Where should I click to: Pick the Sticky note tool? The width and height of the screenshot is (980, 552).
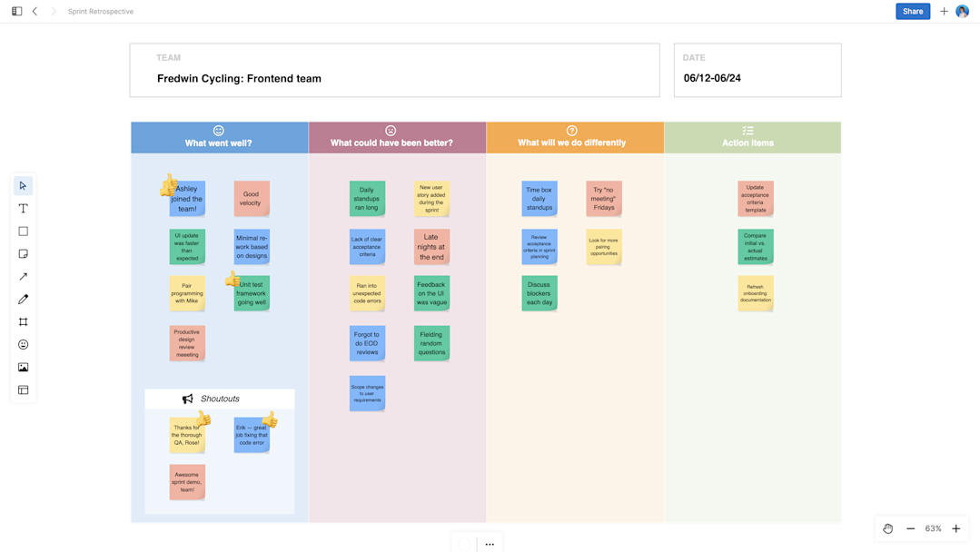(x=23, y=253)
